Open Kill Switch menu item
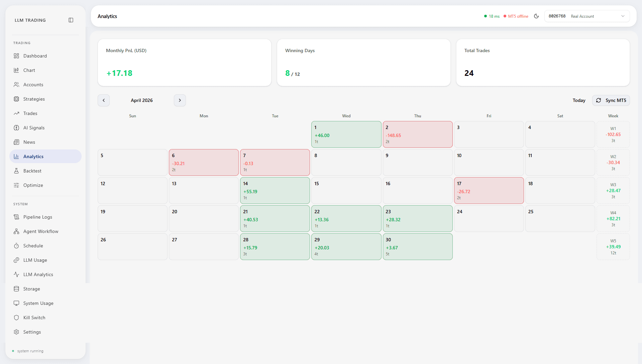The height and width of the screenshot is (364, 642). point(45,318)
